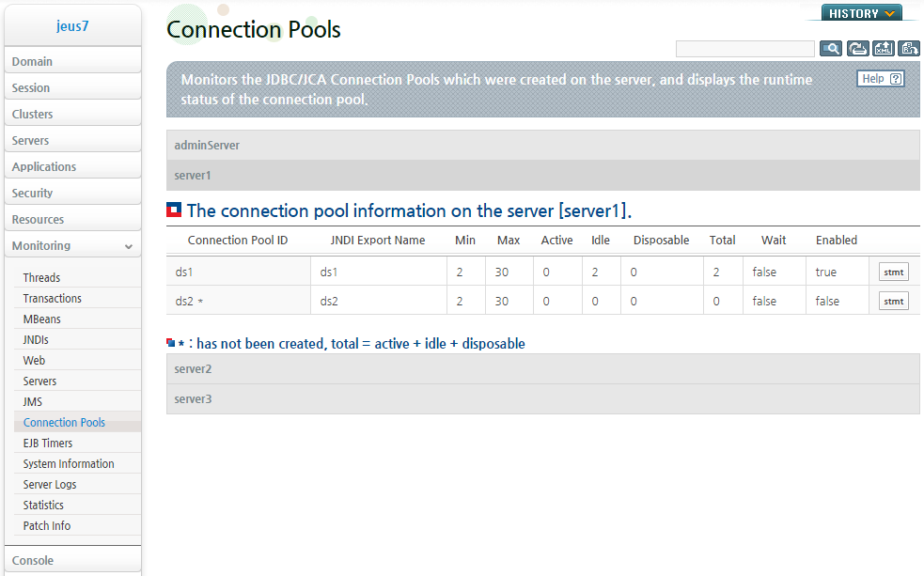Select JNDIs under Monitoring
This screenshot has height=576, width=924.
(77, 339)
